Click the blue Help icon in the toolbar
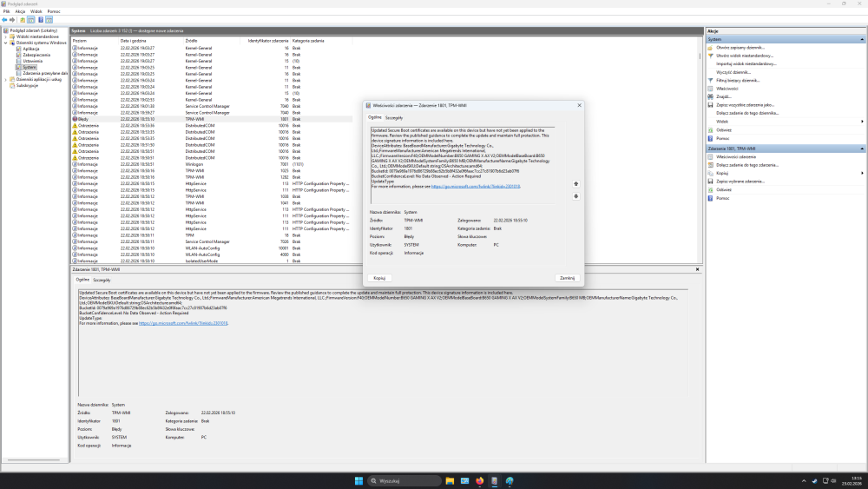 pyautogui.click(x=41, y=20)
